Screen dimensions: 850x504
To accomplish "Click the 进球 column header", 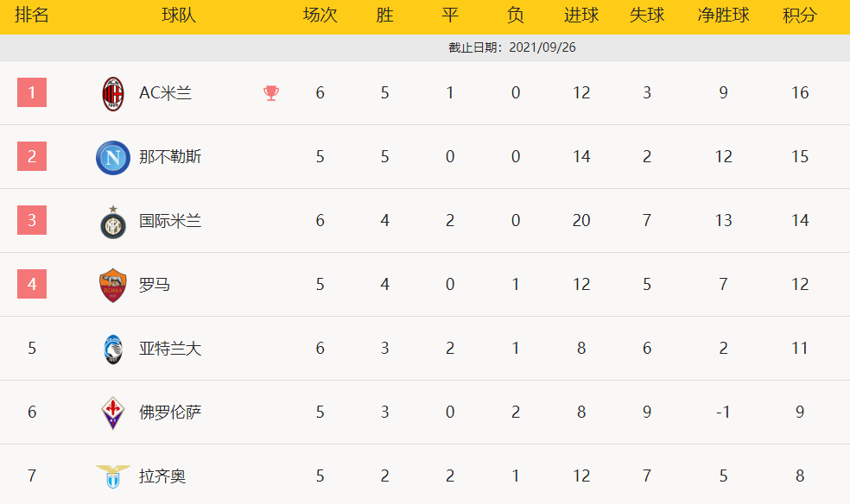I will 580,16.
